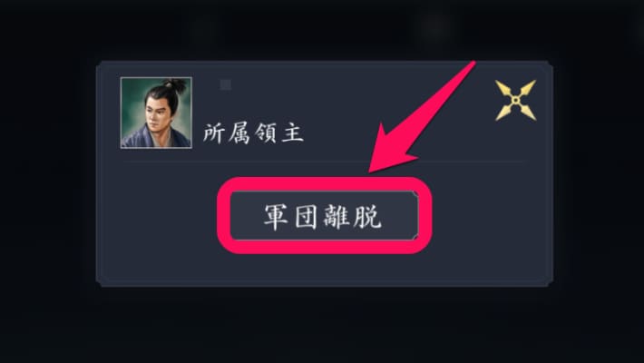This screenshot has width=644, height=363.
Task: Tap the cross-shaped kunai close icon
Action: [516, 101]
